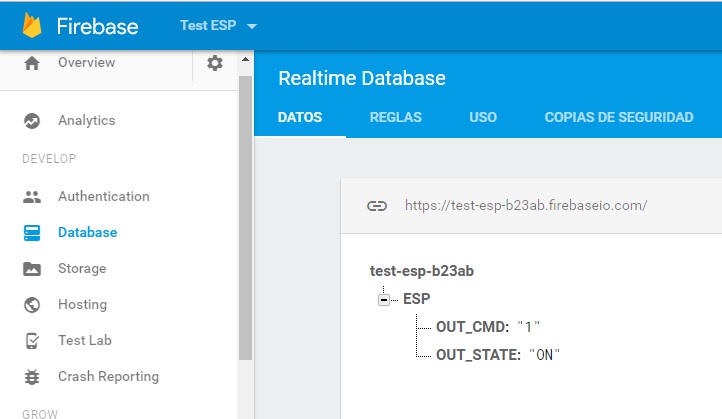Viewport: 722px width, 419px height.
Task: Open the settings gear icon
Action: tap(215, 63)
